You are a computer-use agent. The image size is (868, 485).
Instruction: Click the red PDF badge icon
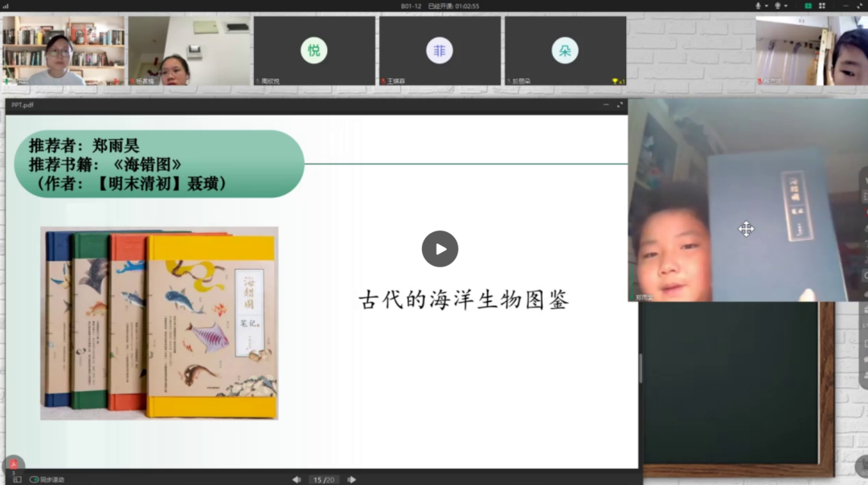pyautogui.click(x=13, y=465)
